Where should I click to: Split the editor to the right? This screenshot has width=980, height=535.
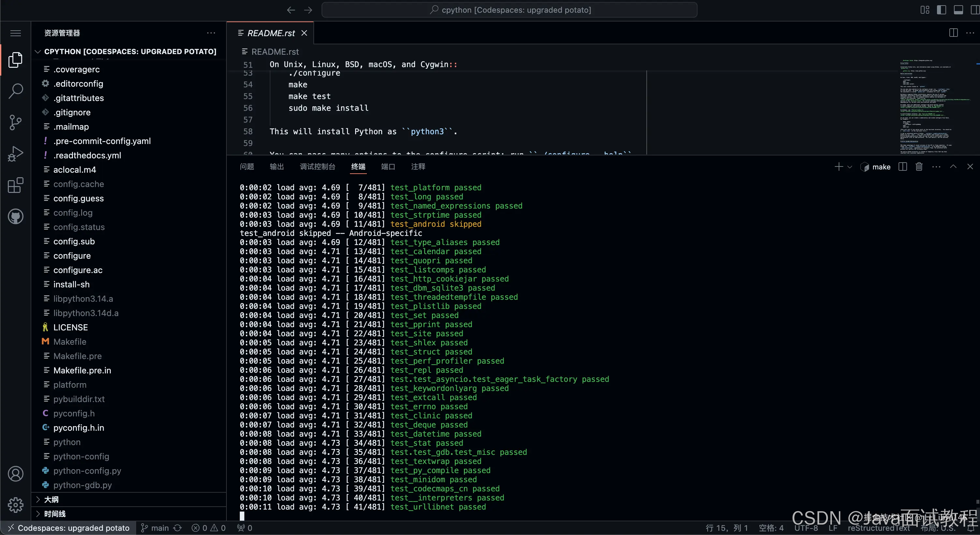pyautogui.click(x=954, y=33)
